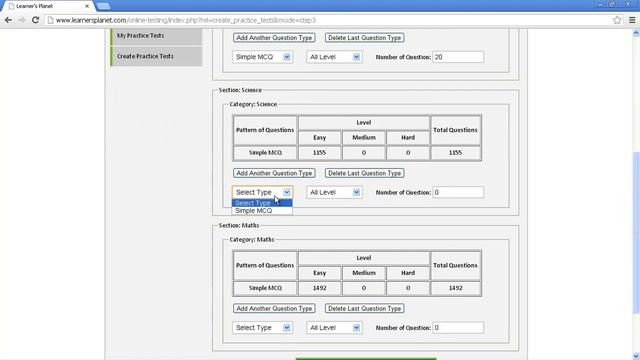
Task: Click top Delete Last Question Type button
Action: [364, 38]
